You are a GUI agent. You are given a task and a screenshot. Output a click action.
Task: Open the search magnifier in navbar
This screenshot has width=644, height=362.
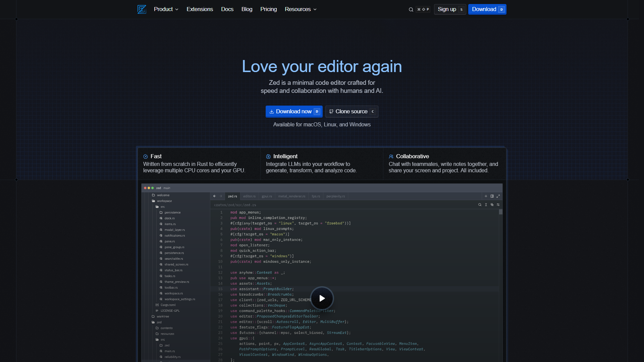(411, 9)
